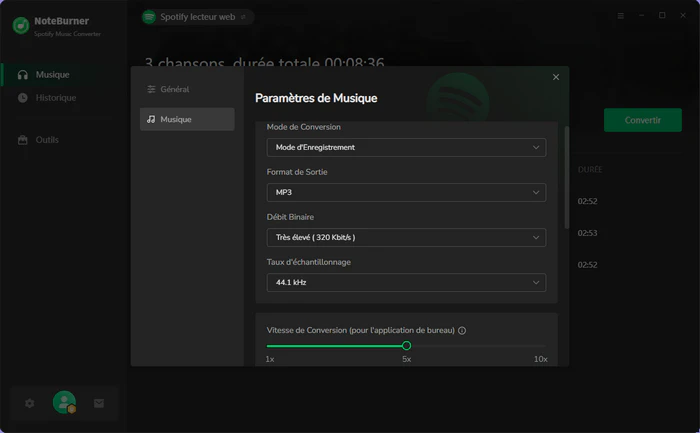
Task: Click the hamburger menu icon in the title bar
Action: point(621,16)
